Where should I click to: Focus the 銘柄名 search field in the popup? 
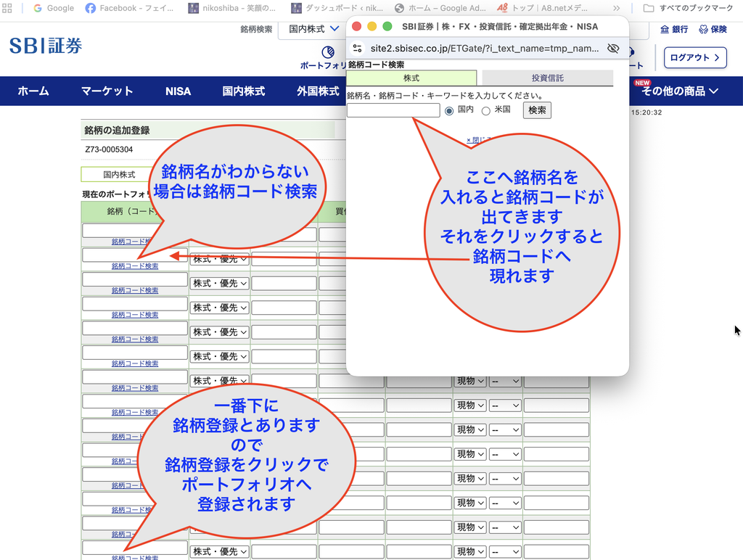(x=393, y=110)
